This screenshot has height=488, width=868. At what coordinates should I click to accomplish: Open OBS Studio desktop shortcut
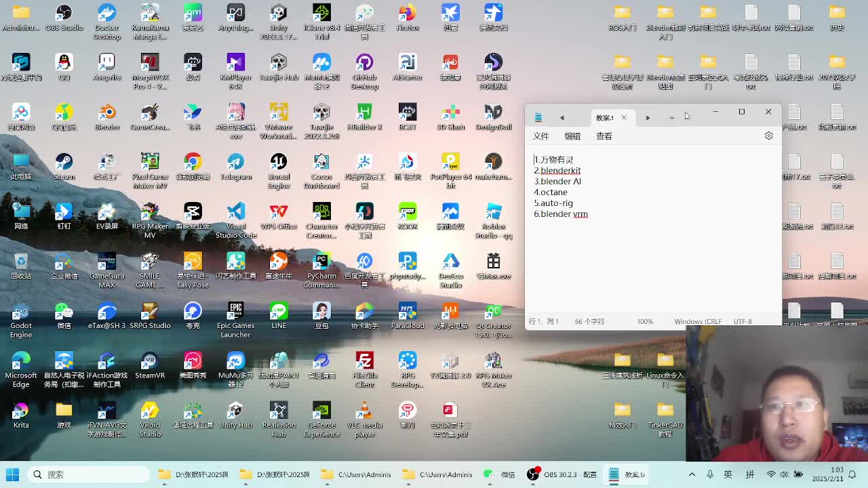tap(64, 18)
